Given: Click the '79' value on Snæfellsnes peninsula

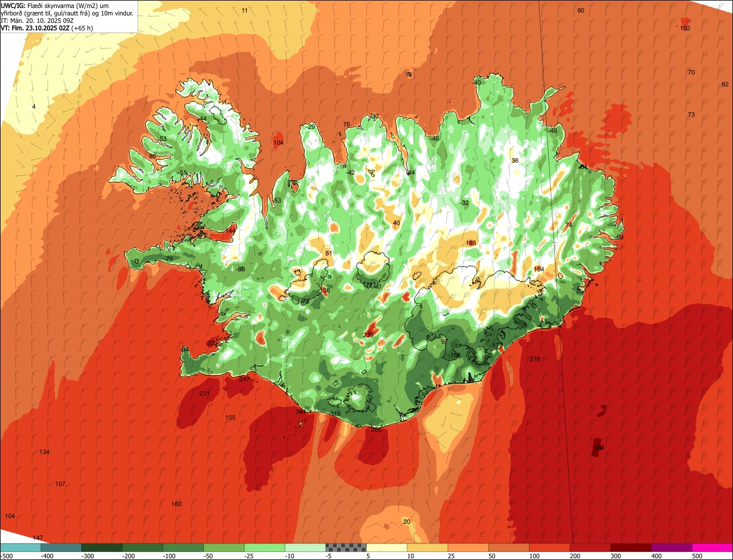Looking at the screenshot, I should point(169,259).
